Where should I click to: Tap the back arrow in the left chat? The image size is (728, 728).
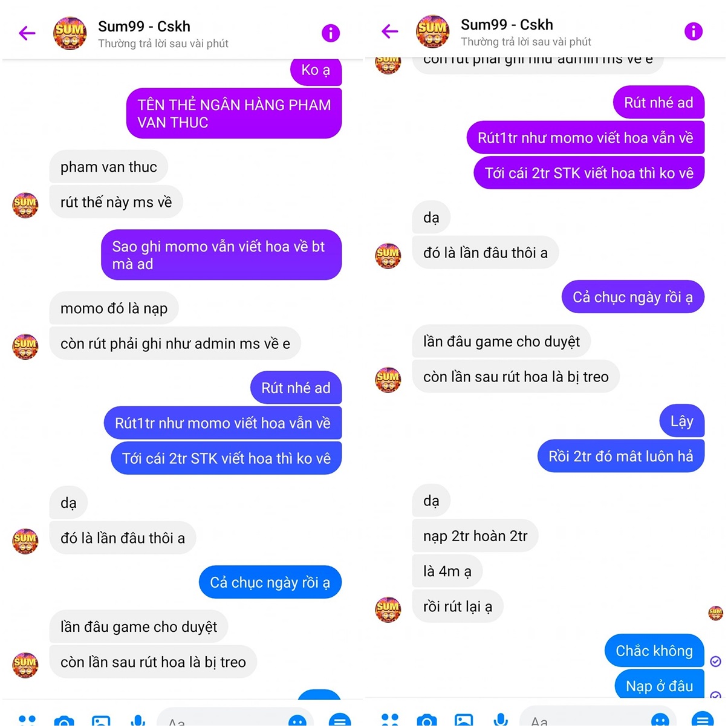click(27, 33)
